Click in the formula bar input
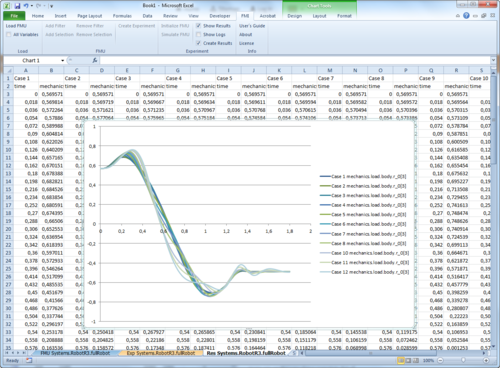Screen dimensions: 500x368 coord(295,60)
